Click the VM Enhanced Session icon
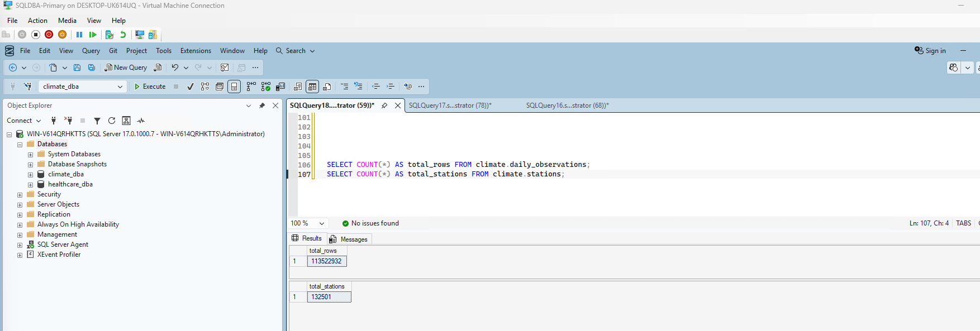The width and height of the screenshot is (980, 331). (x=140, y=35)
